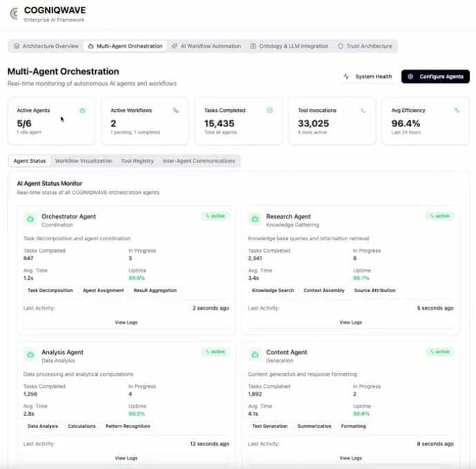Click the Task Decomposition tag
The width and height of the screenshot is (476, 469).
50,291
